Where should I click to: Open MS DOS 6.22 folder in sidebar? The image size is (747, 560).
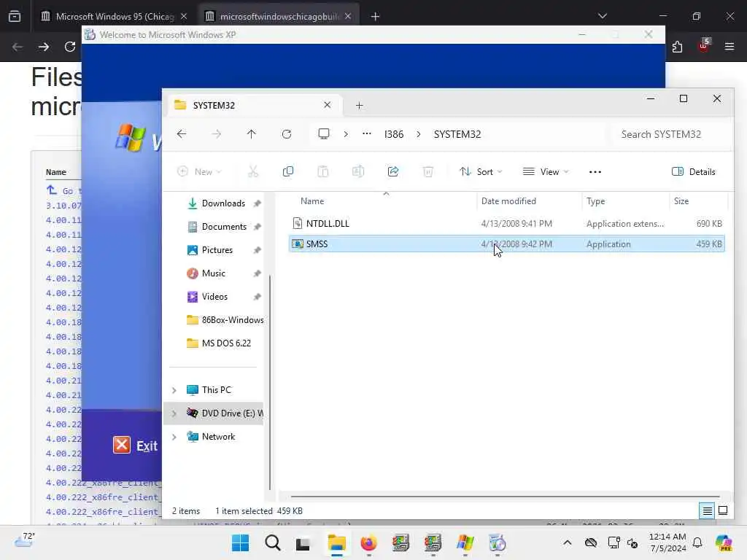219,343
